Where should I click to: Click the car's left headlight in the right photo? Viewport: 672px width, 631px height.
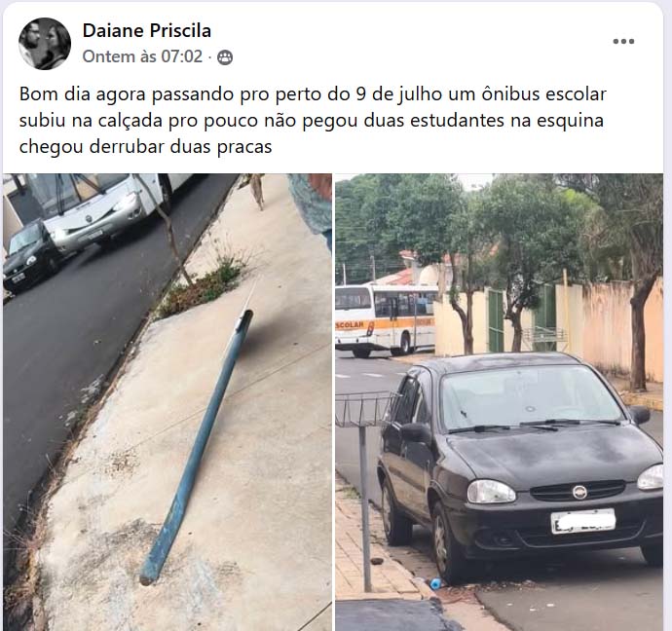click(491, 491)
